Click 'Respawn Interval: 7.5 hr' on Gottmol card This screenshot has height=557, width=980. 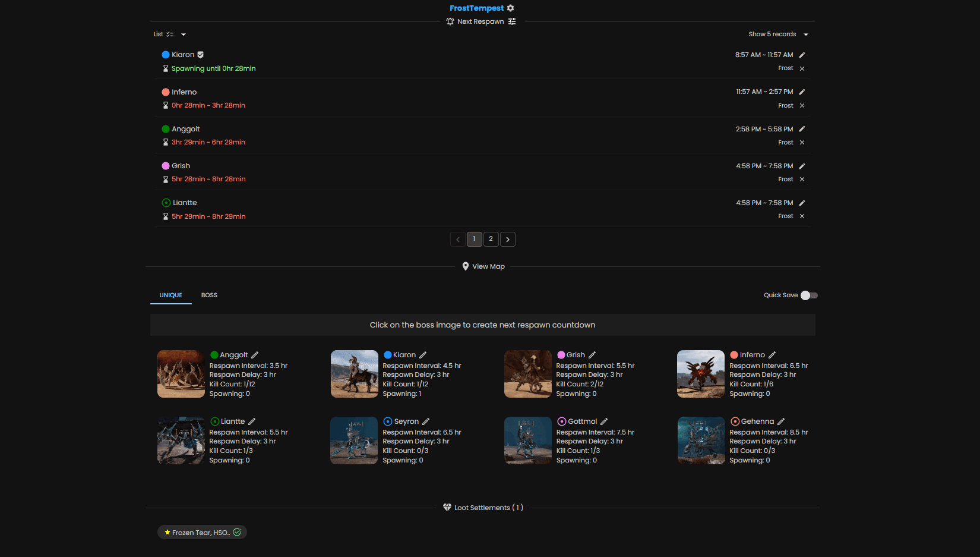coord(595,432)
